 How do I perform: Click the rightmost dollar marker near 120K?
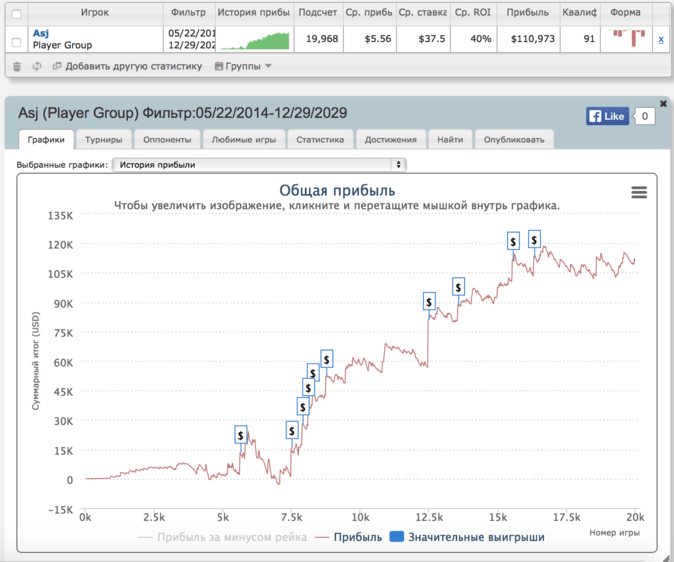[534, 239]
